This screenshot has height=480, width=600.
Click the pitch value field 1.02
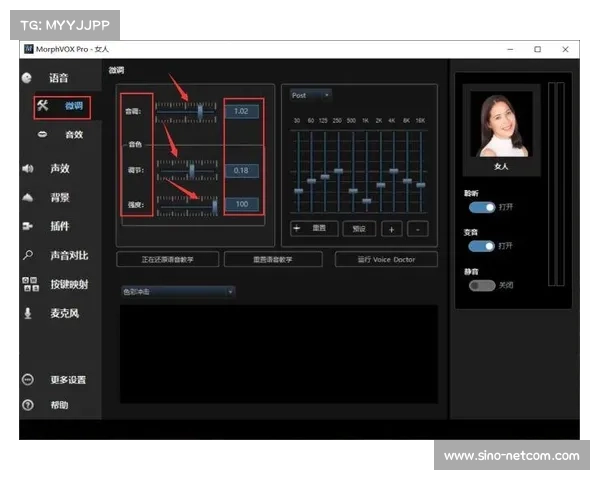241,111
